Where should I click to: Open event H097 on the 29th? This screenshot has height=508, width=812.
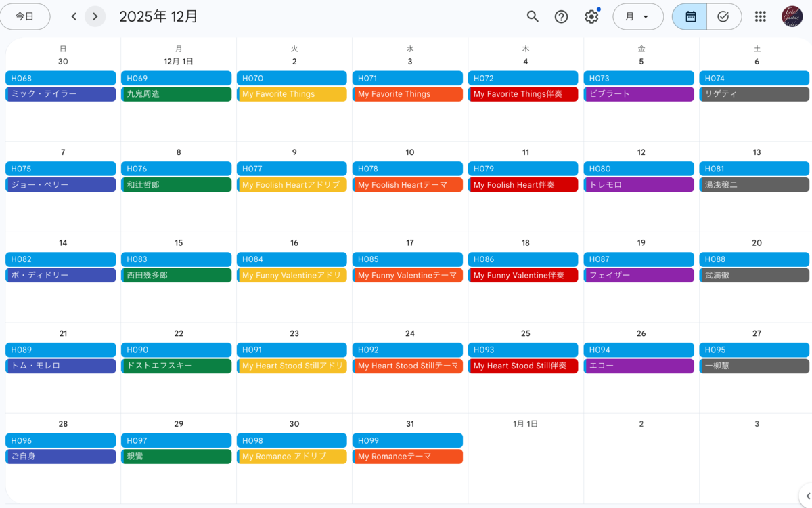click(177, 440)
